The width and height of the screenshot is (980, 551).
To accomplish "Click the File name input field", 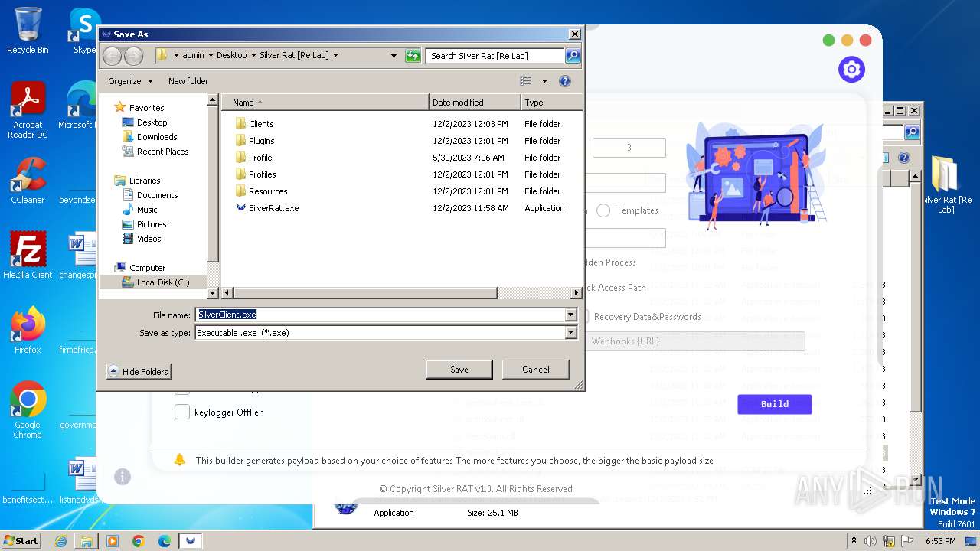I will tap(380, 315).
